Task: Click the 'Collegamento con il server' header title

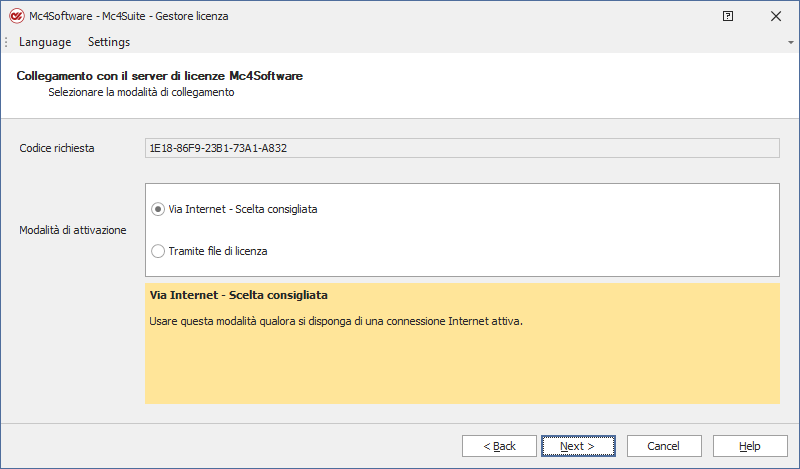Action: (x=160, y=76)
